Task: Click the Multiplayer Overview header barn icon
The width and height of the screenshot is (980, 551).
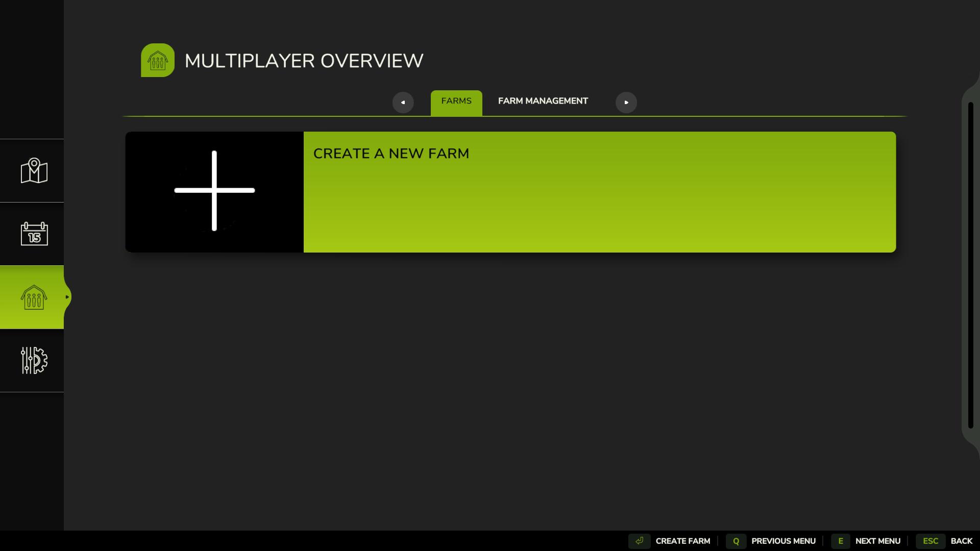Action: pos(158,60)
